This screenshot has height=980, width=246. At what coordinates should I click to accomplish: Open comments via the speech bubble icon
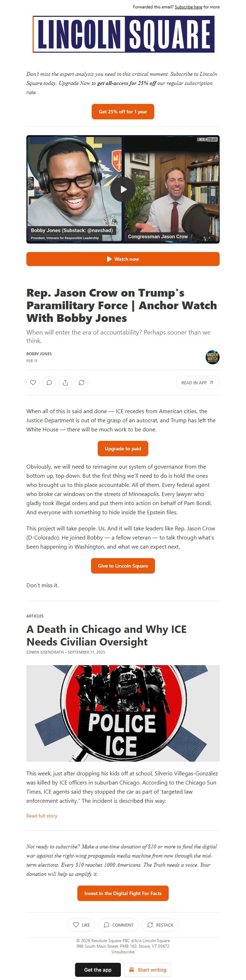pos(49,383)
